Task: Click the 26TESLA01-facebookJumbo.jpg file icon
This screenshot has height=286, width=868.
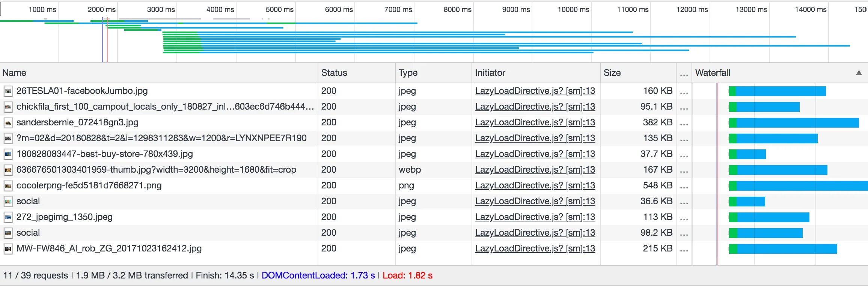Action: pos(8,91)
